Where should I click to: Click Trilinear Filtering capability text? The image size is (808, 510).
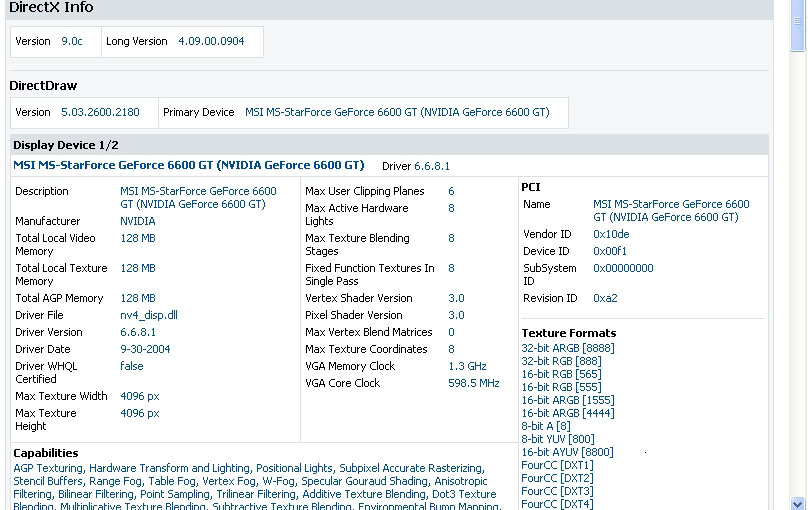256,494
